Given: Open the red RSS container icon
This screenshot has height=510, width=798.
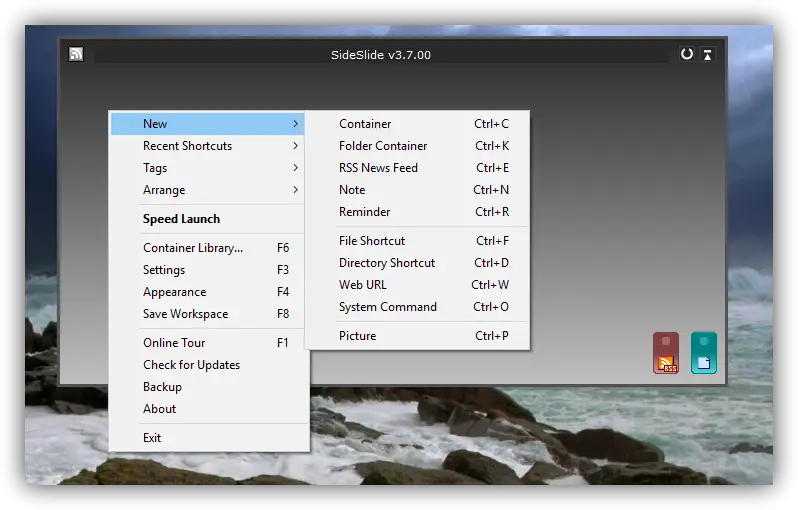Looking at the screenshot, I should pos(666,353).
